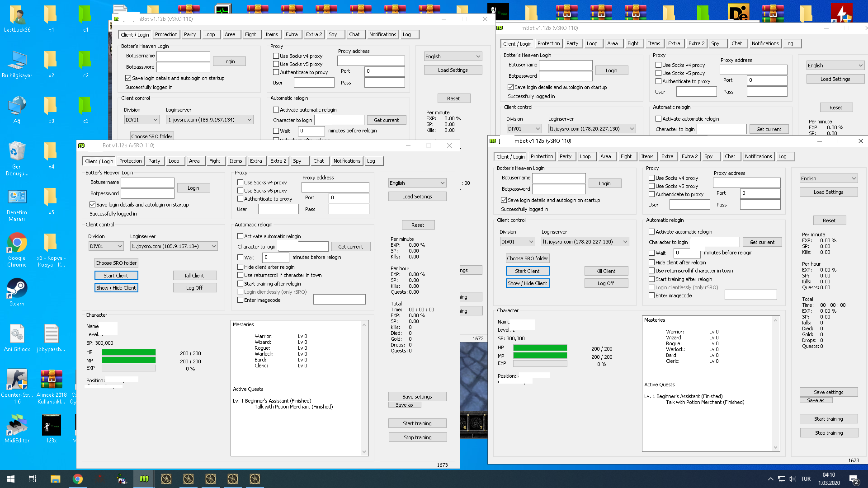
Task: Open File Explorer from the taskbar
Action: 55,479
